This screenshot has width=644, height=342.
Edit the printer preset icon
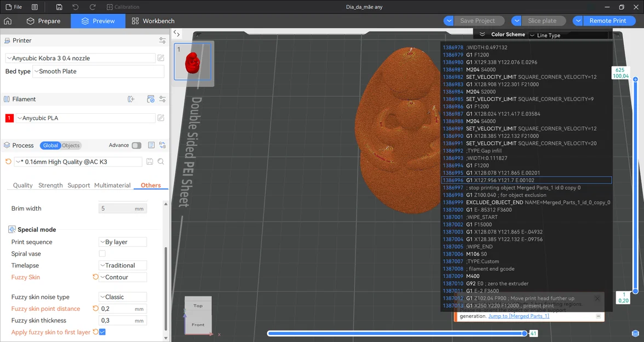click(161, 59)
